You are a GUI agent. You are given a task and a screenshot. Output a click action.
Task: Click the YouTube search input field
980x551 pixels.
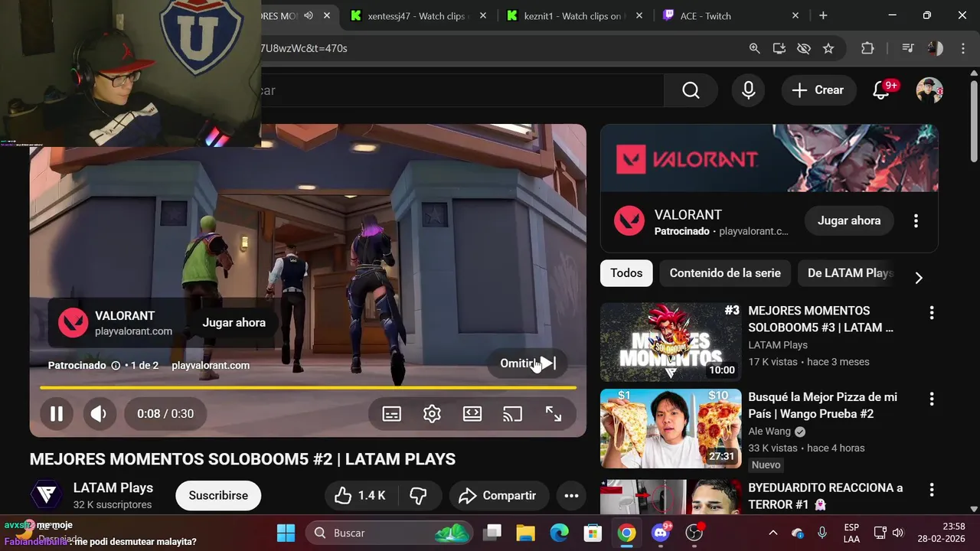(x=462, y=90)
